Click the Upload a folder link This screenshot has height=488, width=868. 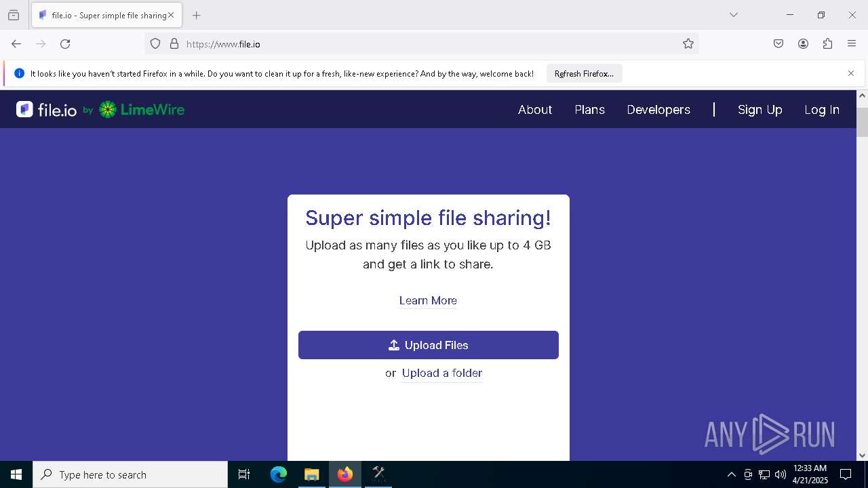coord(442,373)
